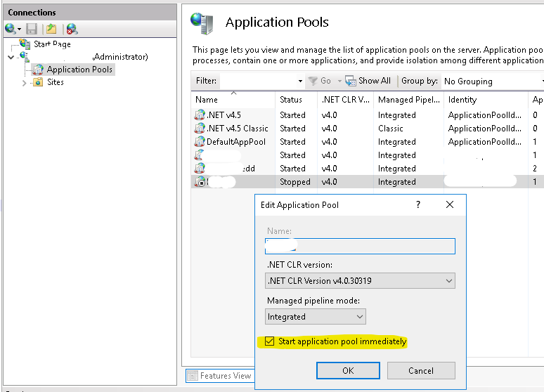Click the connect globe icon in Connections toolbar
Image resolution: width=544 pixels, height=392 pixels.
[x=10, y=29]
